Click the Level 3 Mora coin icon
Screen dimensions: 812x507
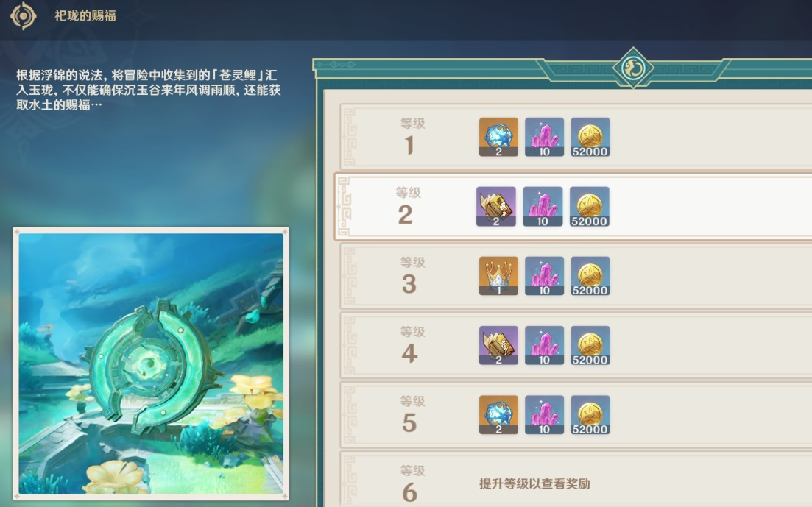click(x=590, y=275)
